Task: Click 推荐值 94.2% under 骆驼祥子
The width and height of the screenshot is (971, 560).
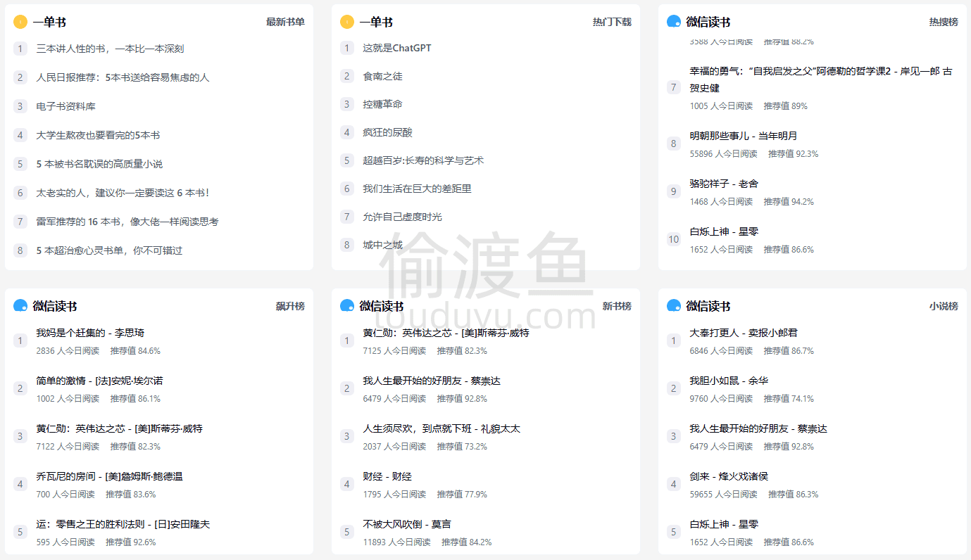Action: (x=789, y=201)
